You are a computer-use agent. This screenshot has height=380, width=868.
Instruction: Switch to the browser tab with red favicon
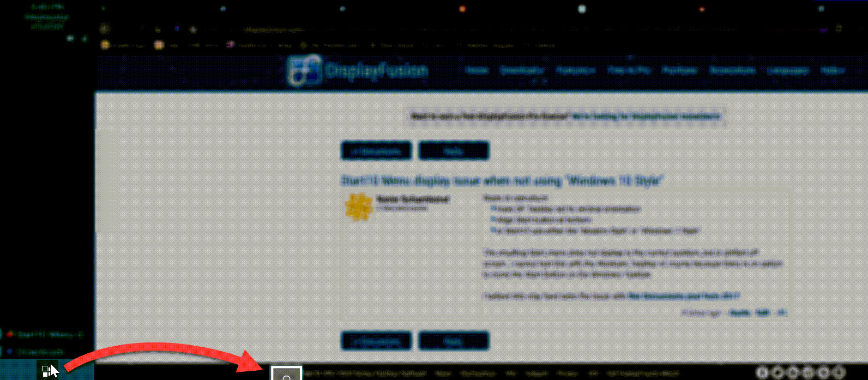[702, 9]
